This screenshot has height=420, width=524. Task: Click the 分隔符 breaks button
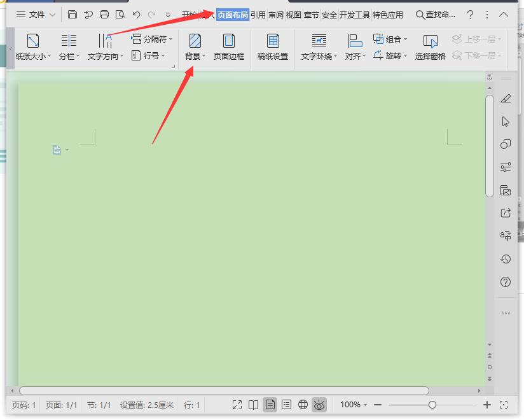click(152, 39)
